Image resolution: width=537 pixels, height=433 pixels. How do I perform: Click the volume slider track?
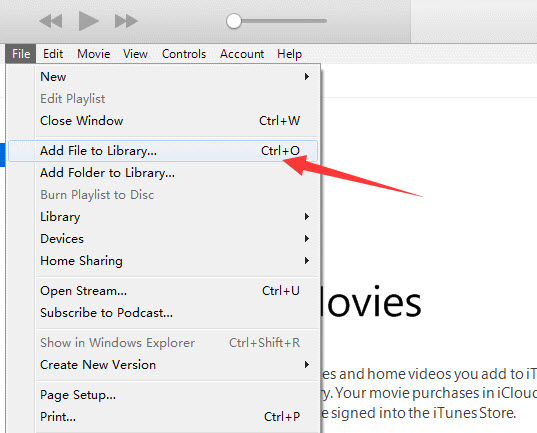pyautogui.click(x=276, y=21)
